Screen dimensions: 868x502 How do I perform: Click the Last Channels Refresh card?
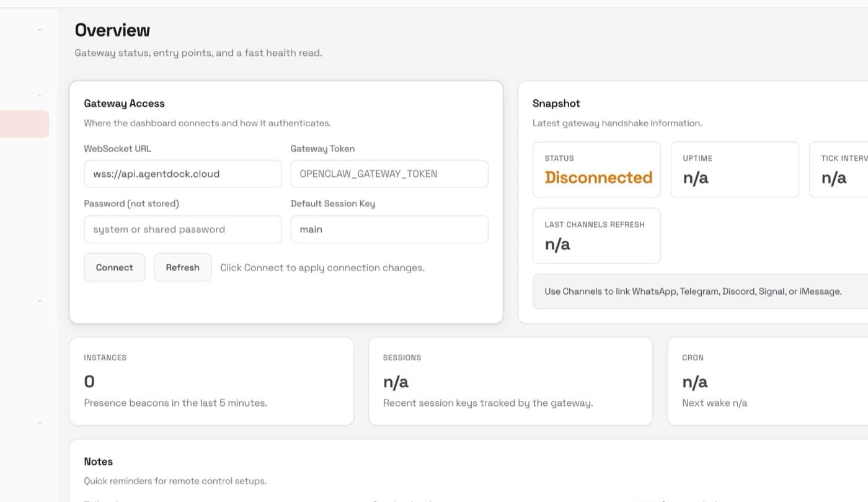[x=596, y=236]
